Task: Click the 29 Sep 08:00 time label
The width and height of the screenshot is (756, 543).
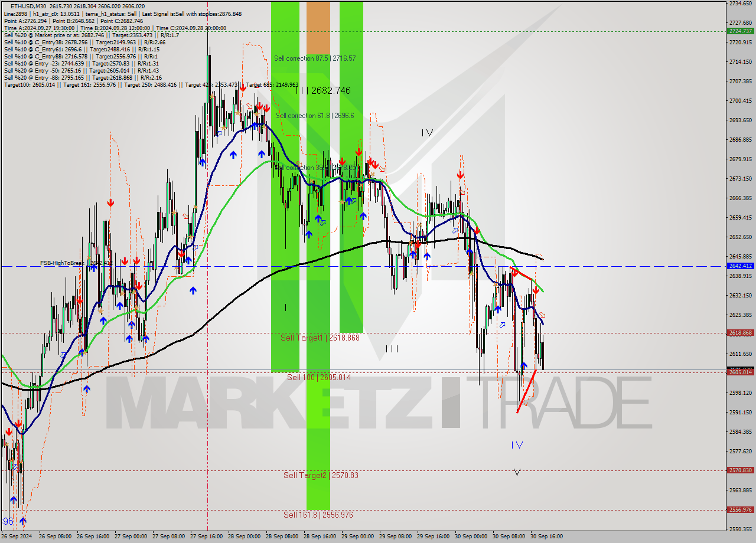Action: point(396,537)
